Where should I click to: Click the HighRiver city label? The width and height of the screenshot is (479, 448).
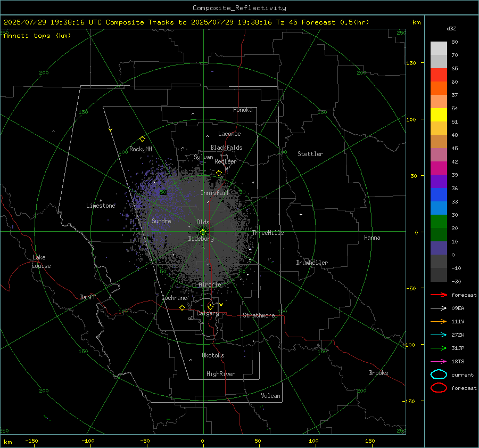(x=221, y=374)
